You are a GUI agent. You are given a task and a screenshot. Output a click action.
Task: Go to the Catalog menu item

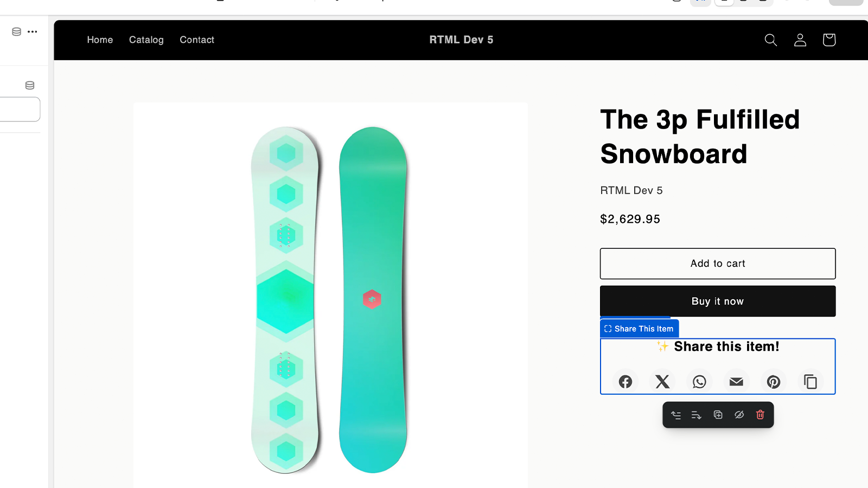(146, 40)
